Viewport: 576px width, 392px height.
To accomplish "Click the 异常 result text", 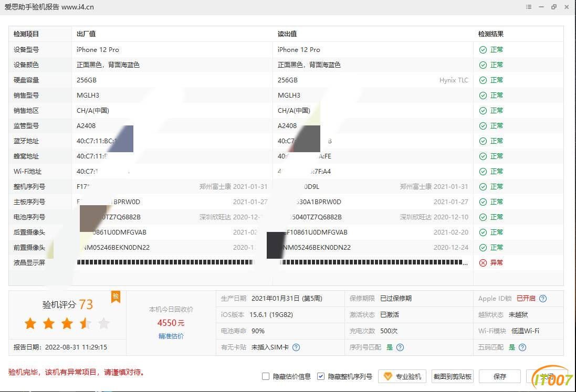I will click(497, 263).
